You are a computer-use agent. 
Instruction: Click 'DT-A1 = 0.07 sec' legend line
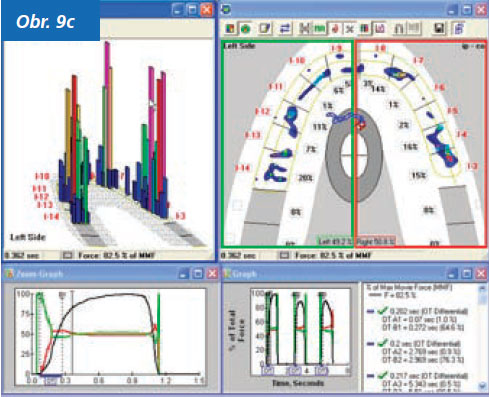419,319
